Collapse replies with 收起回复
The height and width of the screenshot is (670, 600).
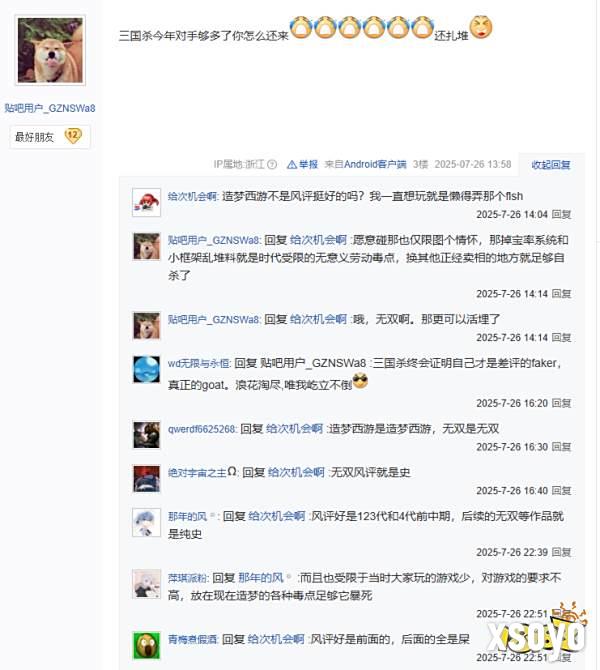(x=551, y=165)
